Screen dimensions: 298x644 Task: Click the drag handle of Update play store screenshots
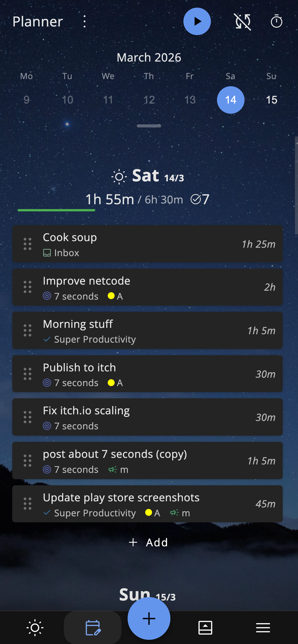pyautogui.click(x=28, y=504)
